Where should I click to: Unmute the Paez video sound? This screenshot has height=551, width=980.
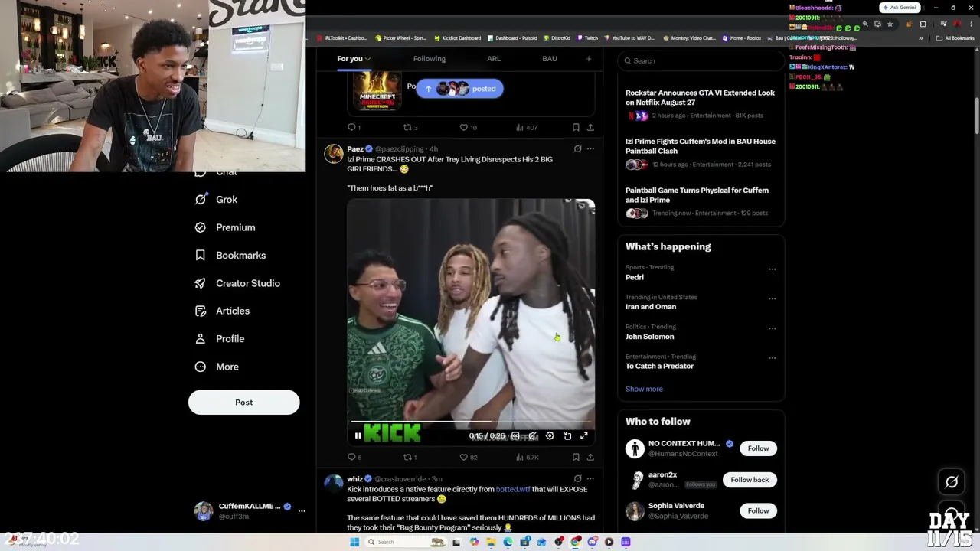[532, 435]
